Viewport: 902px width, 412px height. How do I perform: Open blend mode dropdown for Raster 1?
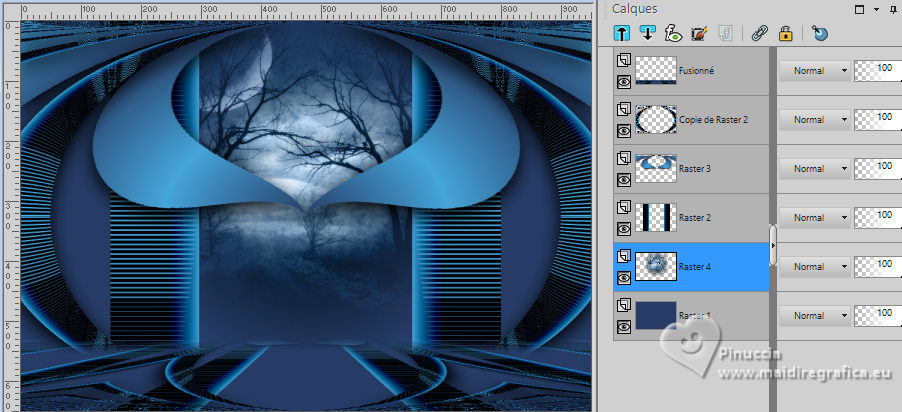[x=815, y=315]
